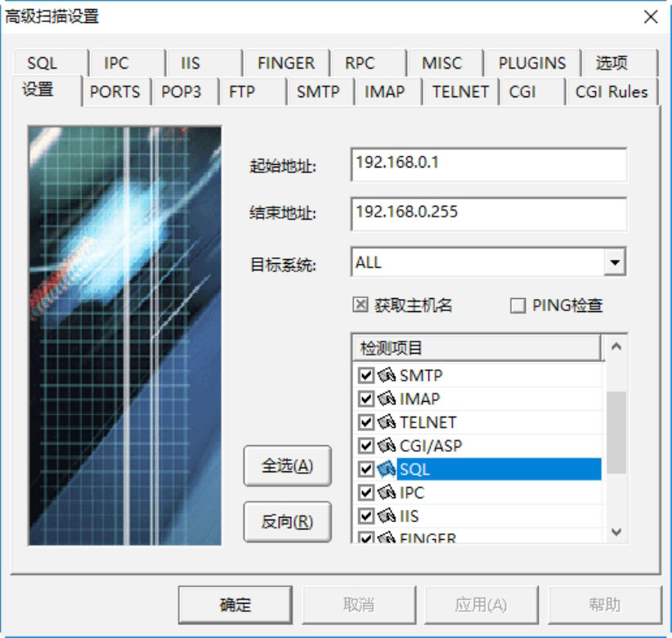The image size is (672, 638).
Task: Close the 高级扫描设置 dialog window
Action: pyautogui.click(x=651, y=17)
